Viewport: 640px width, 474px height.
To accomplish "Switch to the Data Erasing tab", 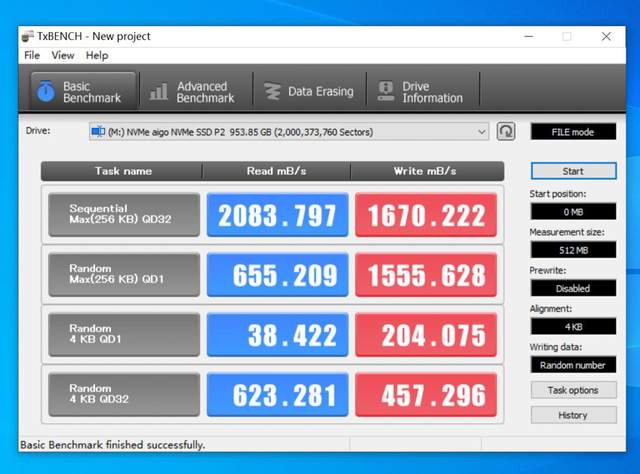I will click(x=310, y=92).
